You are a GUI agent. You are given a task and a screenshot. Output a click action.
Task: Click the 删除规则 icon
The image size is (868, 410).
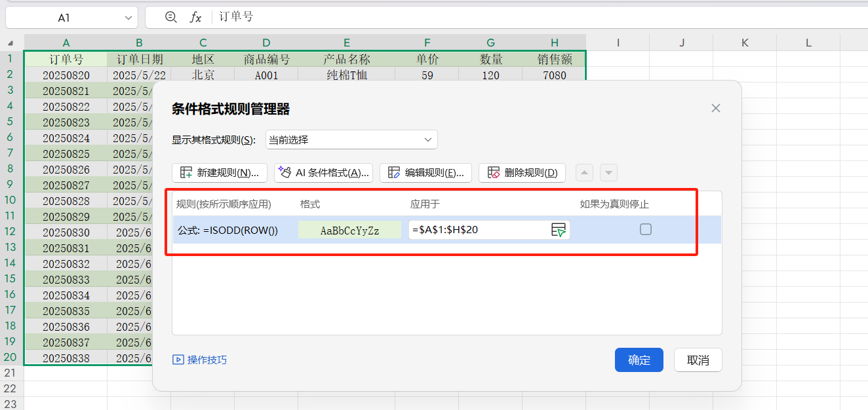(x=494, y=172)
